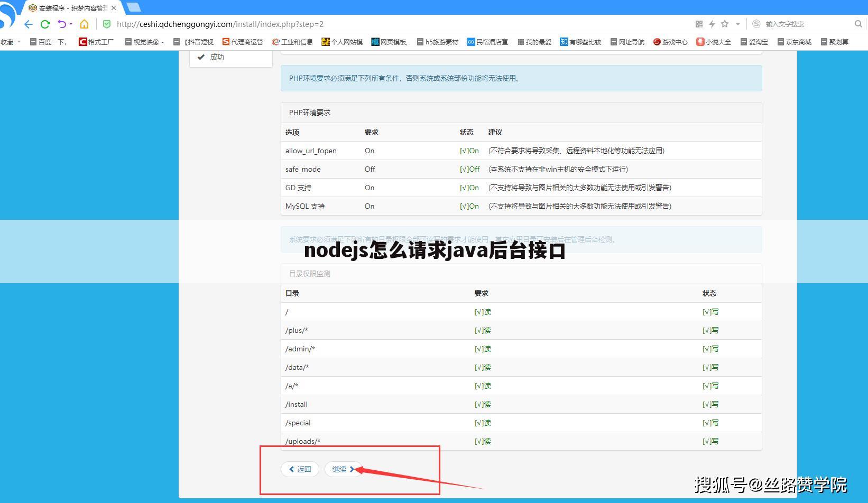Bookmark this page with the star icon
The height and width of the screenshot is (503, 868).
[725, 24]
